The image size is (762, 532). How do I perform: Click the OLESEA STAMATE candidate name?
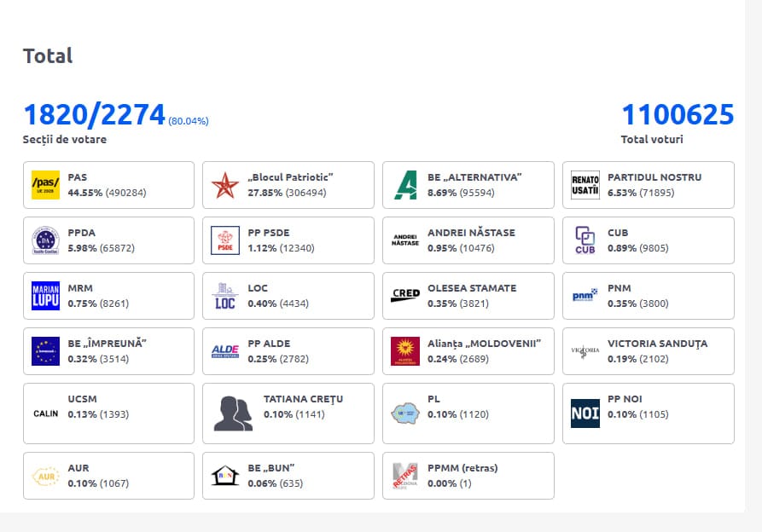pos(472,288)
